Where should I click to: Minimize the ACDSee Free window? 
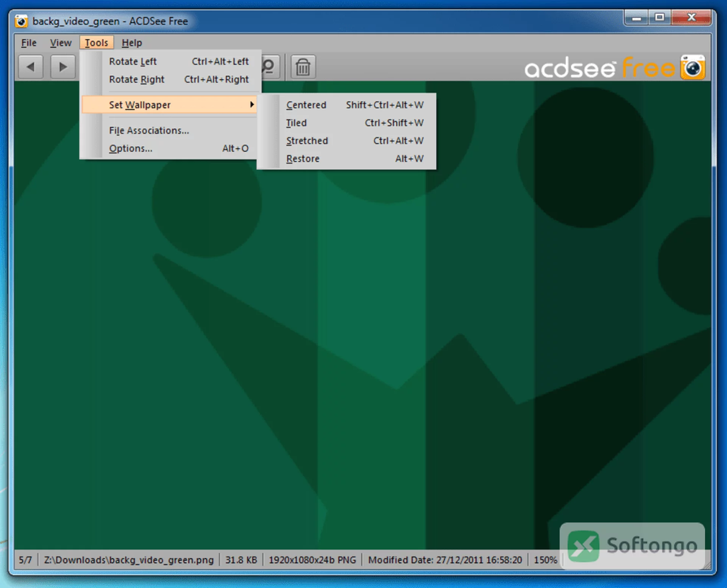pos(637,18)
